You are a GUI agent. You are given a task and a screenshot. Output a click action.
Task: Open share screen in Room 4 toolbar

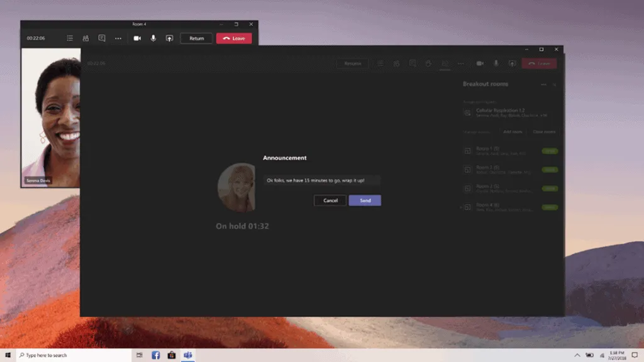169,38
